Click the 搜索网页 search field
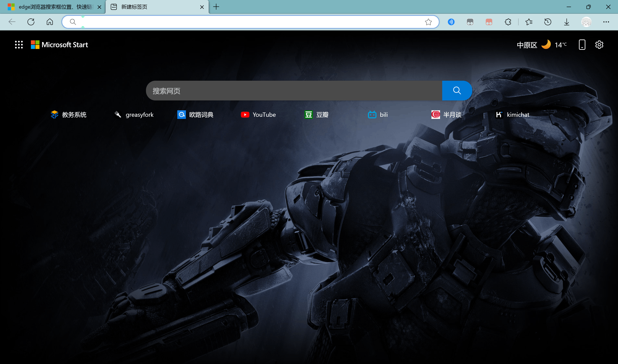618x364 pixels. click(294, 91)
